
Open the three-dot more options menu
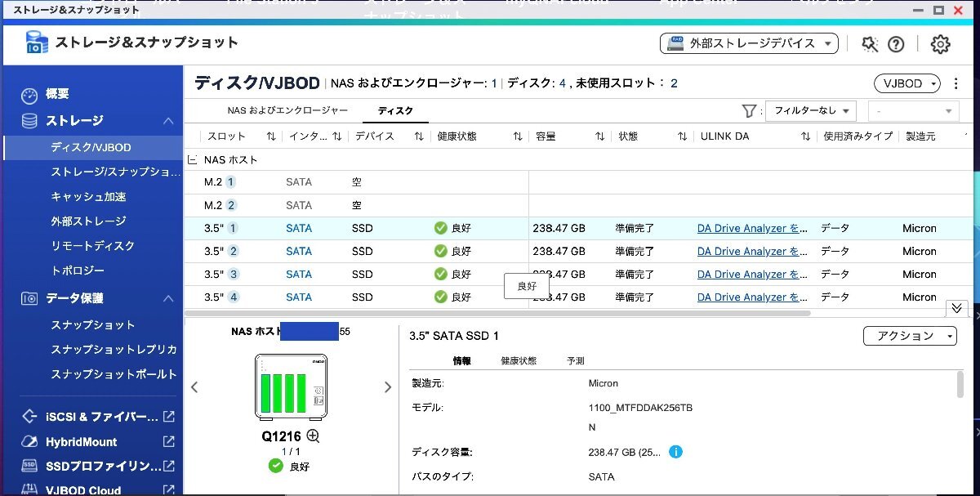pos(956,83)
